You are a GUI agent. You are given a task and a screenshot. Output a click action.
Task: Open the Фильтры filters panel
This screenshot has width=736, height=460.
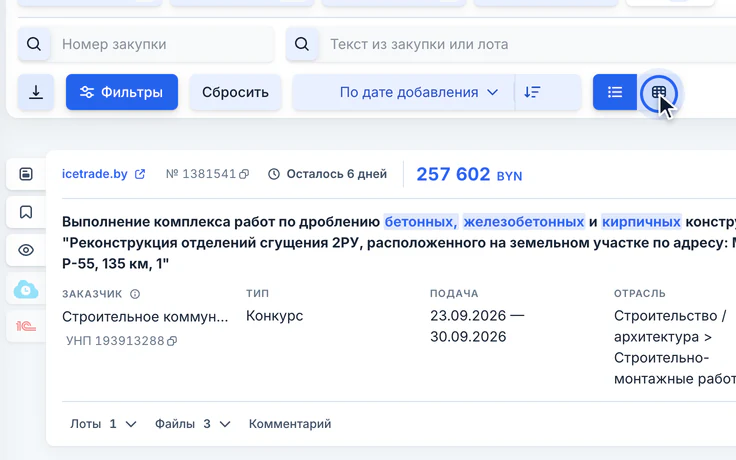pyautogui.click(x=122, y=92)
